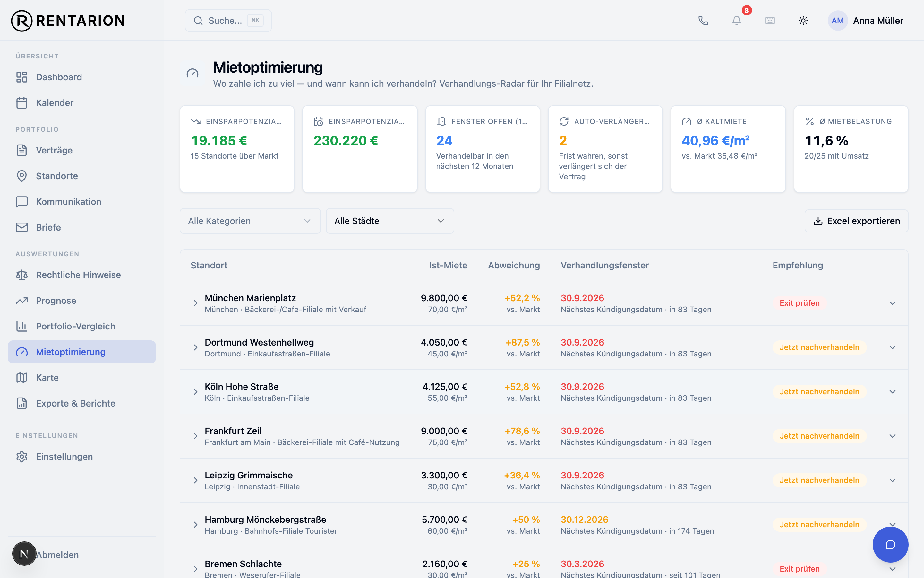The image size is (924, 578).
Task: Open Kalender menu item
Action: (x=82, y=103)
